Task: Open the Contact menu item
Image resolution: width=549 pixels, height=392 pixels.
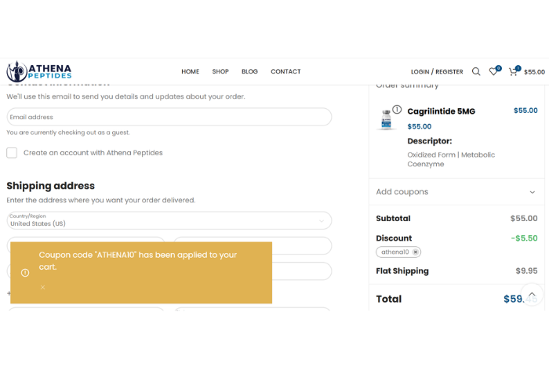Action: click(285, 71)
